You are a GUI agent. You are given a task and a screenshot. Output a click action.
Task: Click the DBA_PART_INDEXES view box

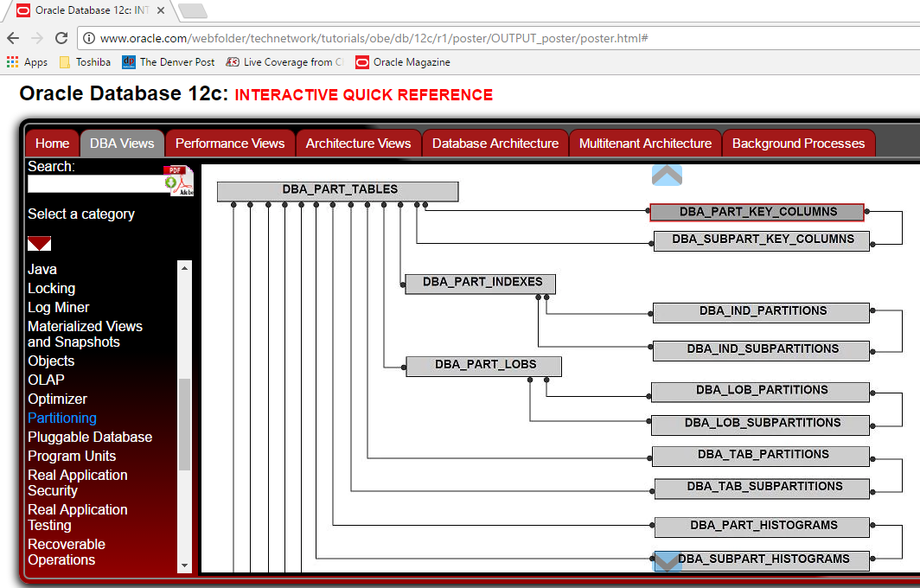(481, 284)
